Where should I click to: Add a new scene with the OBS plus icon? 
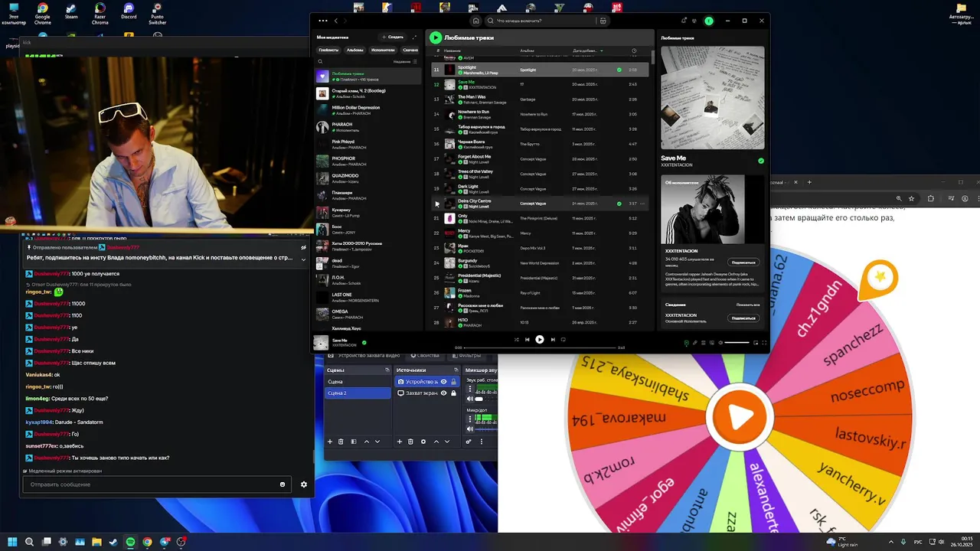click(330, 442)
